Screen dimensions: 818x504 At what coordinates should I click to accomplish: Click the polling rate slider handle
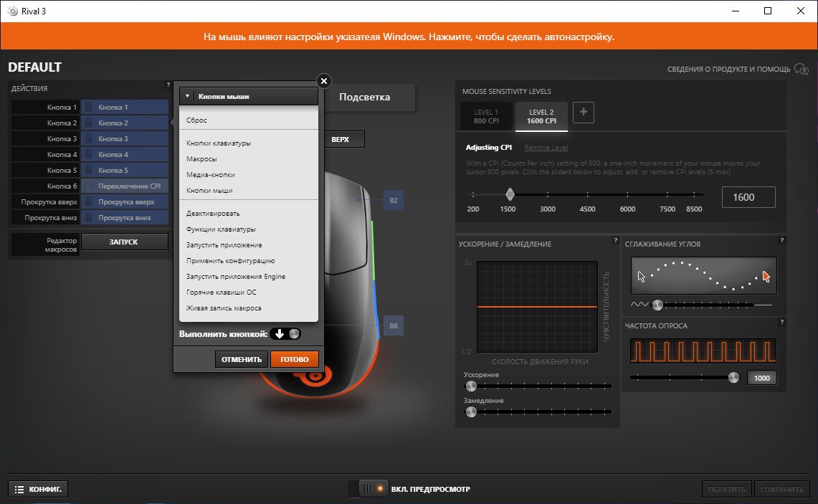(733, 378)
